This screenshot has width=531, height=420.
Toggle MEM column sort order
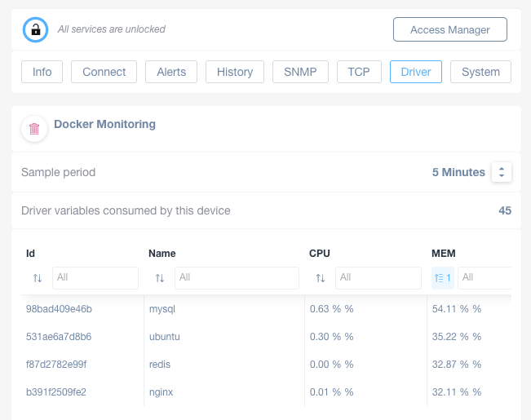click(442, 278)
